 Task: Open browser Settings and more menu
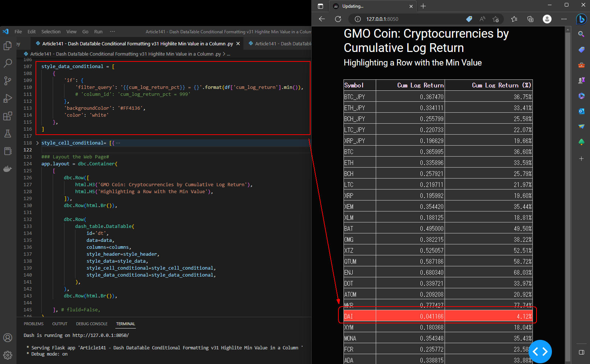point(564,19)
